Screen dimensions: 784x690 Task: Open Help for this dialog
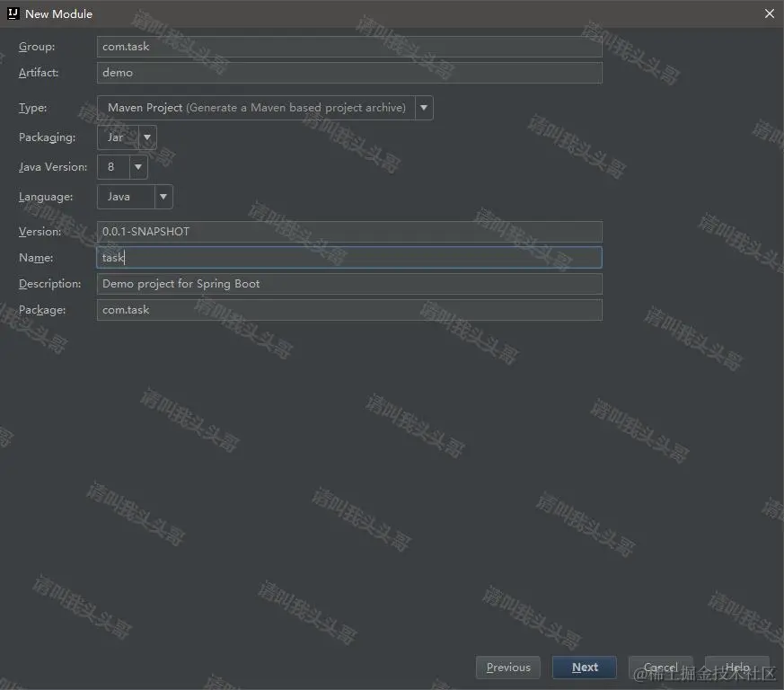(x=737, y=667)
